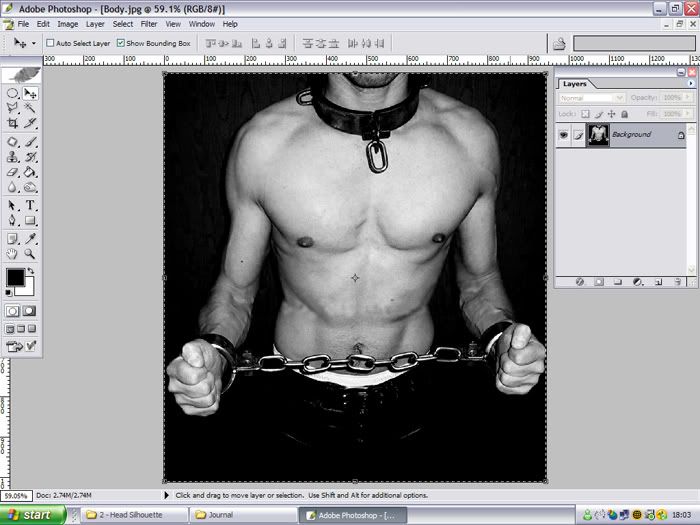Viewport: 700px width, 525px height.
Task: Select the Pen tool
Action: [x=12, y=220]
